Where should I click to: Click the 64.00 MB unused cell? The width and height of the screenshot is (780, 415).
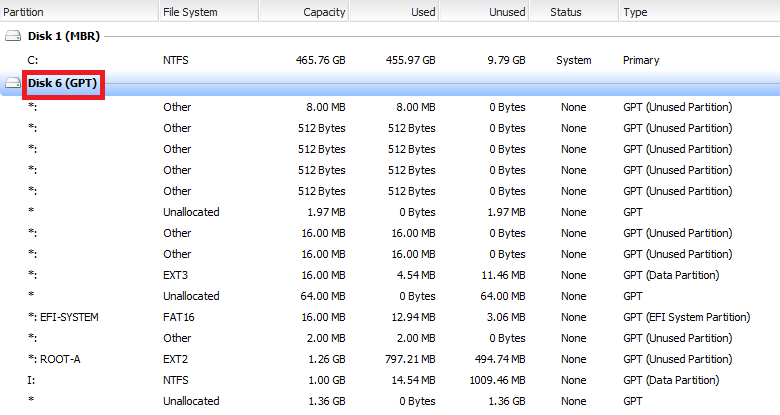click(503, 296)
